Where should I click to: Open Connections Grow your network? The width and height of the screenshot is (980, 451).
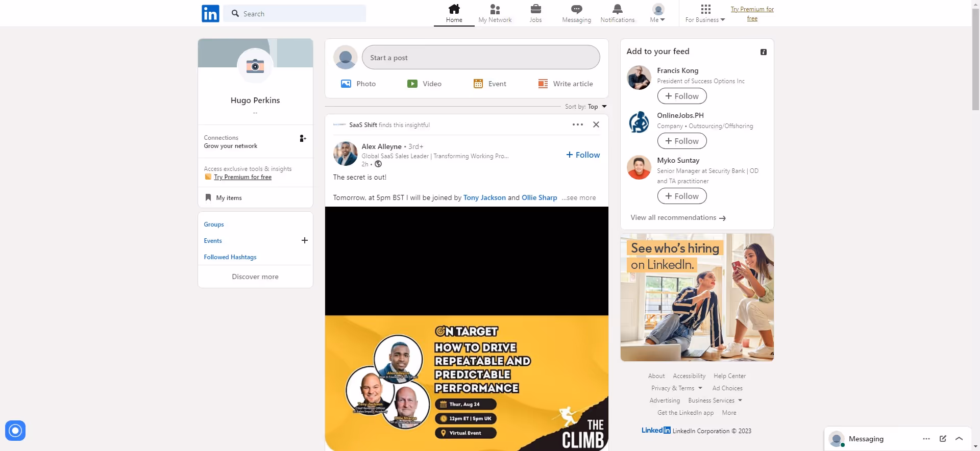coord(255,141)
